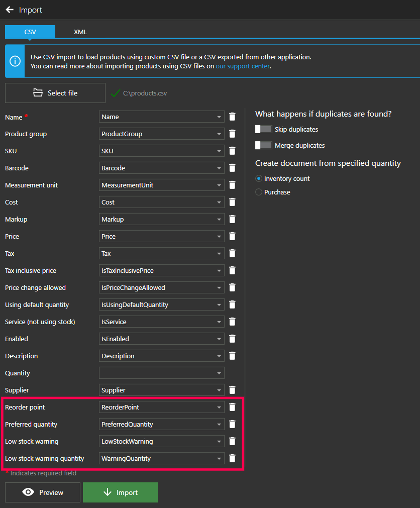The image size is (420, 508).
Task: Clear the Price mapping with trash icon
Action: pyautogui.click(x=232, y=236)
